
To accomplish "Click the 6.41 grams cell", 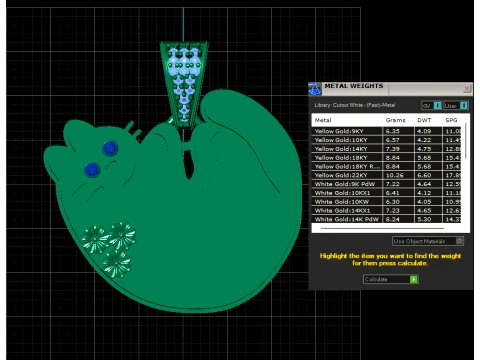I will point(398,193).
